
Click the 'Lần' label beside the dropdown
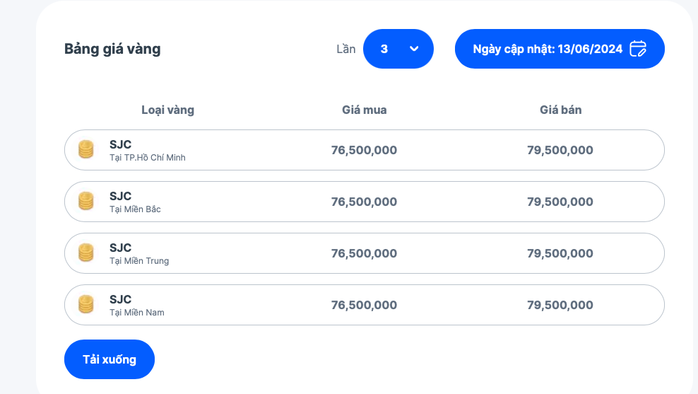click(x=346, y=49)
